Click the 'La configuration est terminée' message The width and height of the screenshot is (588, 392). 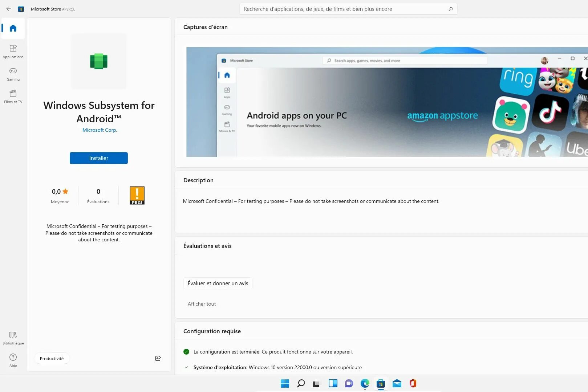pyautogui.click(x=273, y=352)
